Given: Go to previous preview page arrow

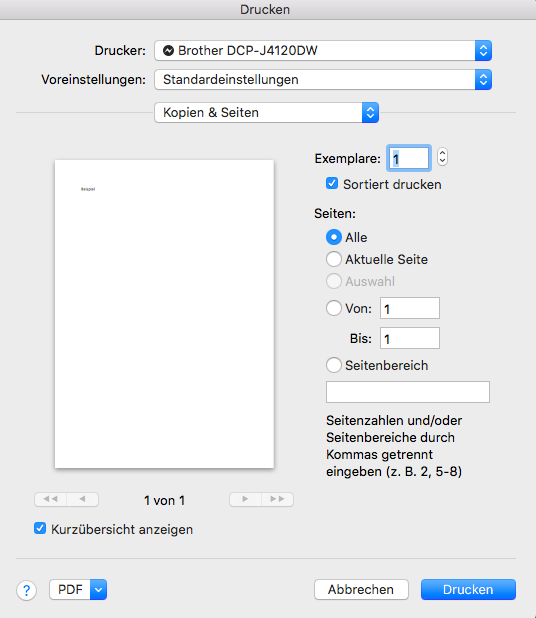Looking at the screenshot, I should click(82, 499).
